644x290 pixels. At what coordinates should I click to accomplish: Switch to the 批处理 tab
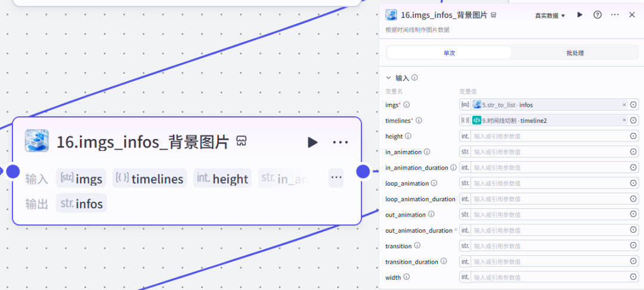pos(575,53)
